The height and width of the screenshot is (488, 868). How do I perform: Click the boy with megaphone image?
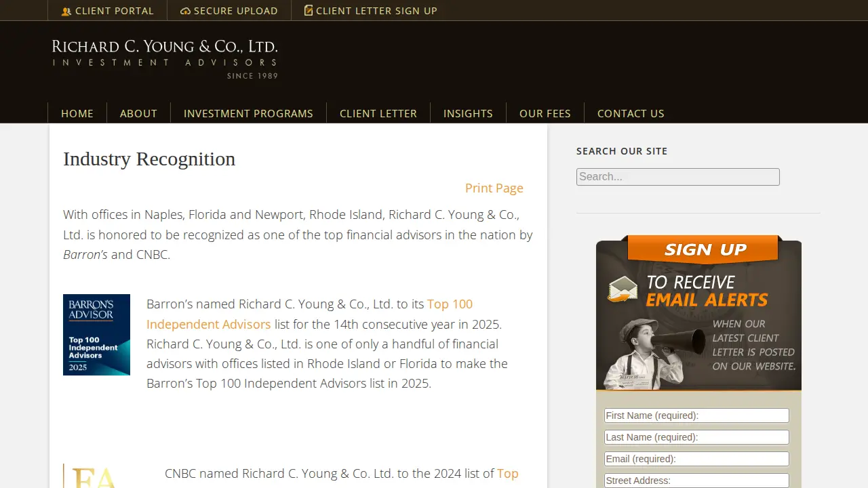tap(654, 354)
